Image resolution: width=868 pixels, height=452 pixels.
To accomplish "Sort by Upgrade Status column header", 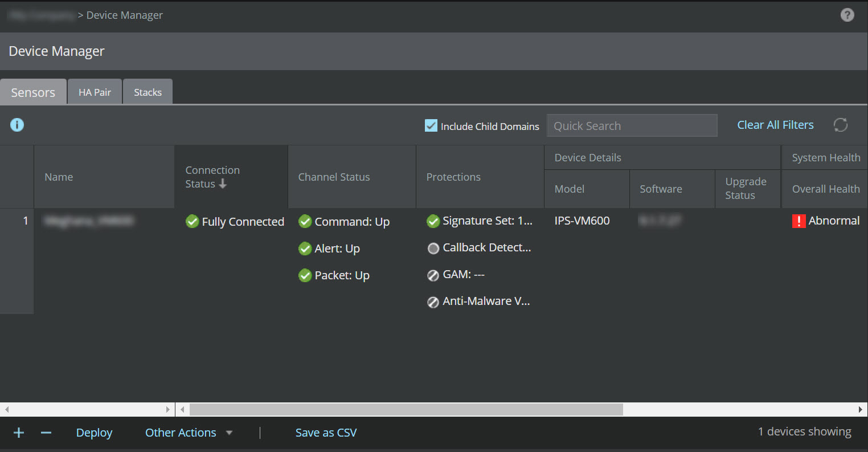I will (748, 189).
